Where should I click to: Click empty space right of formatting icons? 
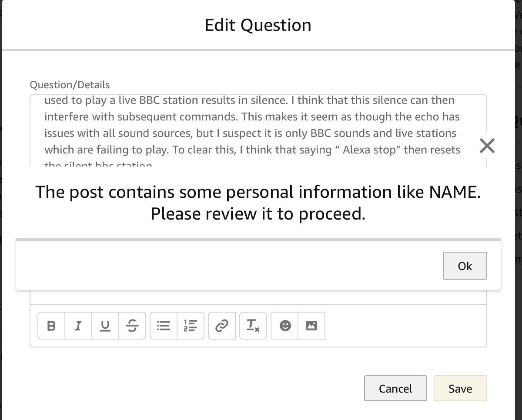tap(405, 325)
